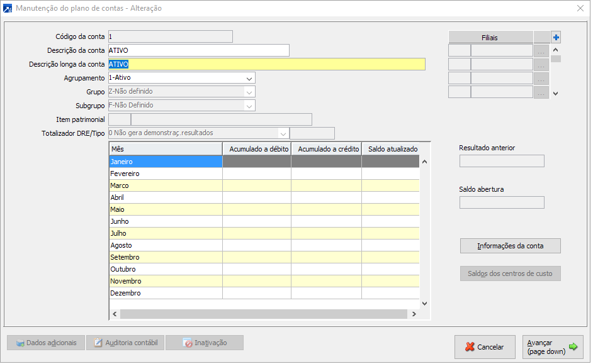Open the Auditoria contábil button

click(125, 343)
